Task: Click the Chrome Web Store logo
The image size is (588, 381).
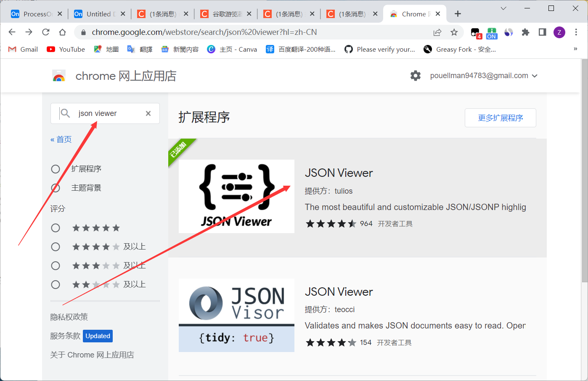Action: pyautogui.click(x=59, y=76)
